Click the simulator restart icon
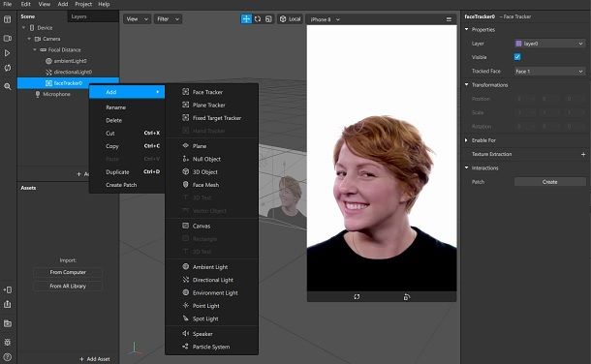The width and height of the screenshot is (591, 364). (357, 296)
